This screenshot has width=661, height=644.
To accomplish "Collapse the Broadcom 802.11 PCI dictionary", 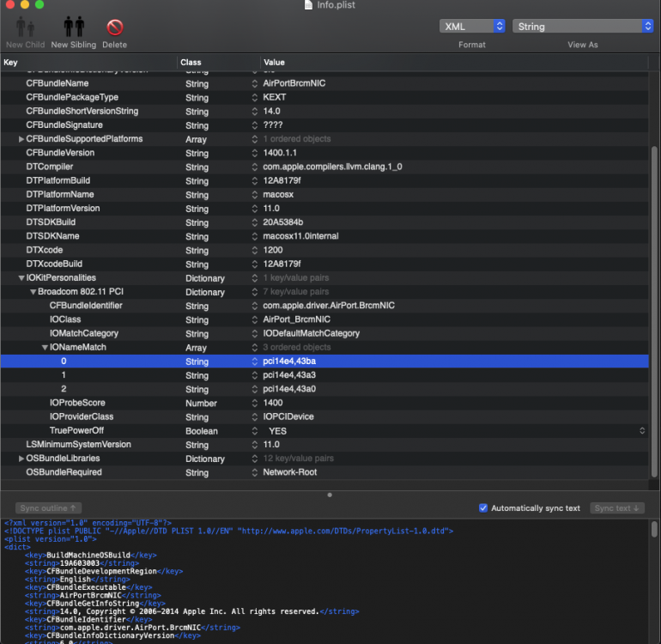I will [x=33, y=292].
